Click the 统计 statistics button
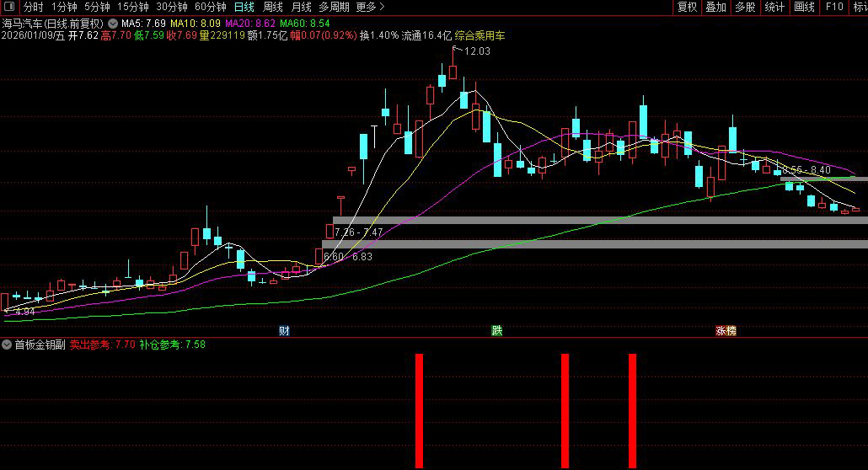 (774, 8)
